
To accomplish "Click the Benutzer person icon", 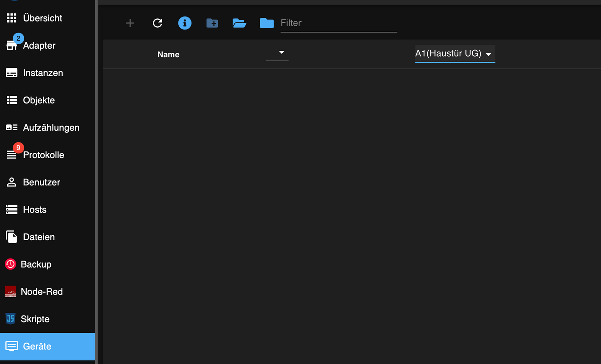I will click(x=11, y=182).
